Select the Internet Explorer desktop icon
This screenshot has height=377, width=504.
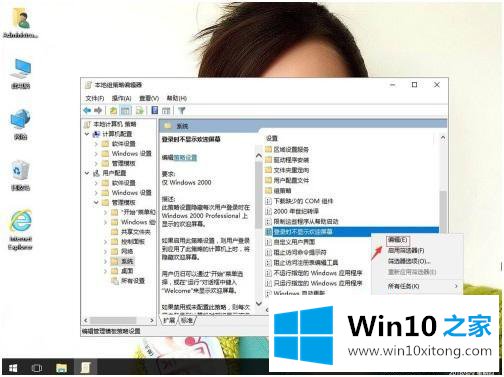click(x=21, y=229)
